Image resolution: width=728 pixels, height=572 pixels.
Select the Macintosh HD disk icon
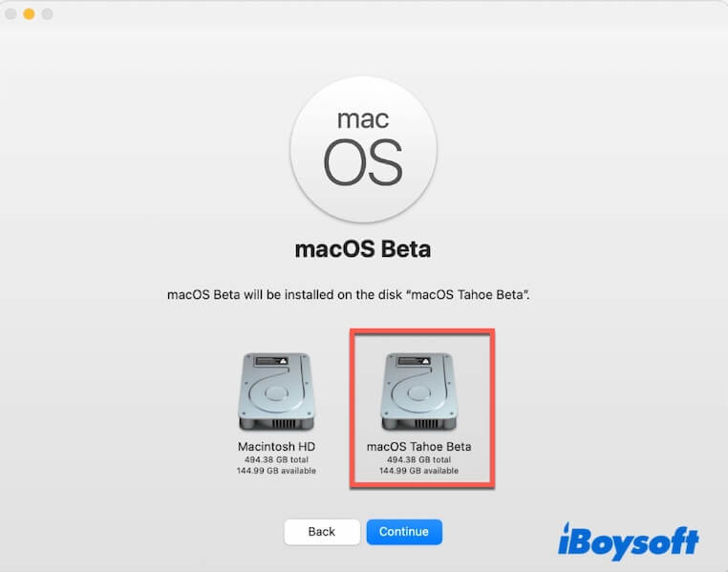[x=276, y=392]
